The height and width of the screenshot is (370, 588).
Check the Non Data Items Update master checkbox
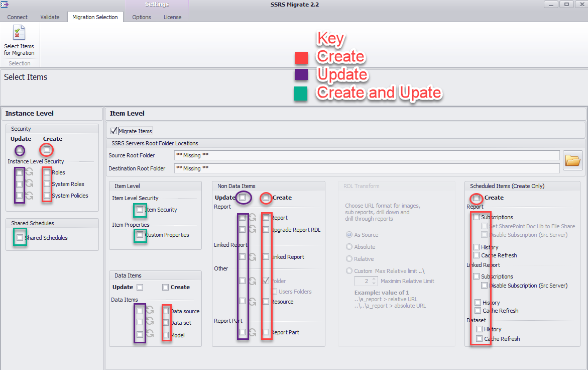[243, 197]
